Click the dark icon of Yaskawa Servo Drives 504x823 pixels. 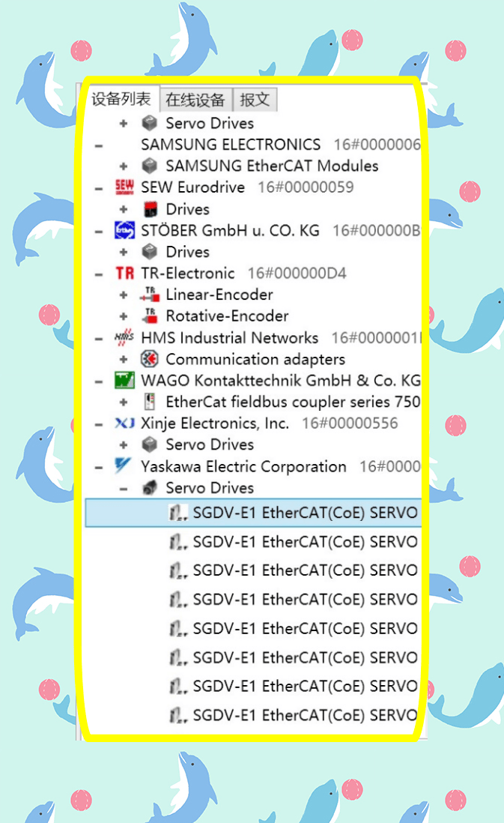(150, 488)
